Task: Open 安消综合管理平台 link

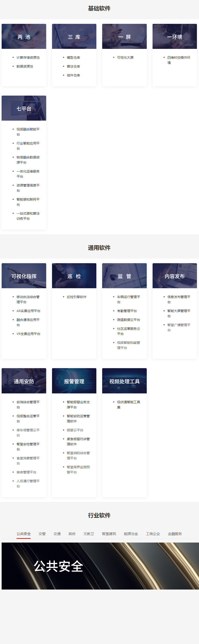Action: 28,404
